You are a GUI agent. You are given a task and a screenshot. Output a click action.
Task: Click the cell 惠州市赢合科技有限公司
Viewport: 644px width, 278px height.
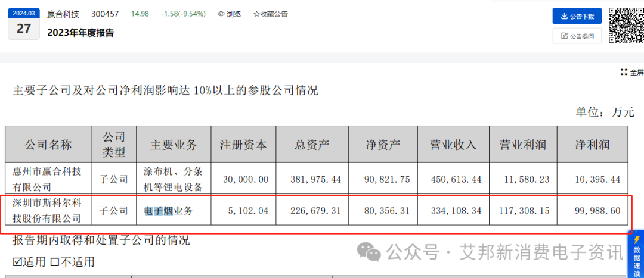48,179
